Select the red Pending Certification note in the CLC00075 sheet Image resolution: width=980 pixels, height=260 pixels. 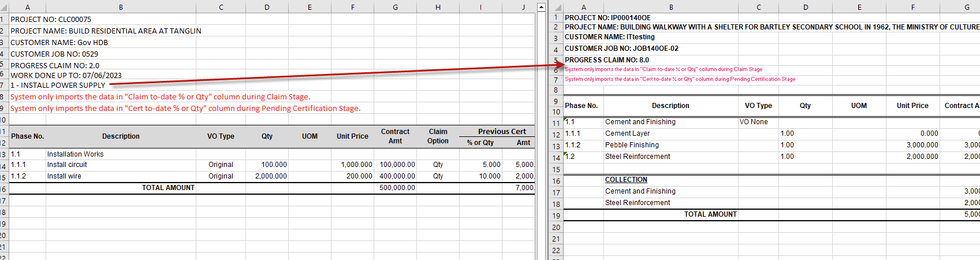[185, 108]
